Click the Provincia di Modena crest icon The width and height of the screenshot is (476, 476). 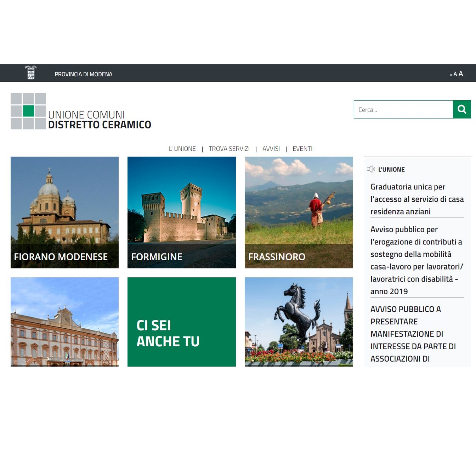tap(31, 73)
